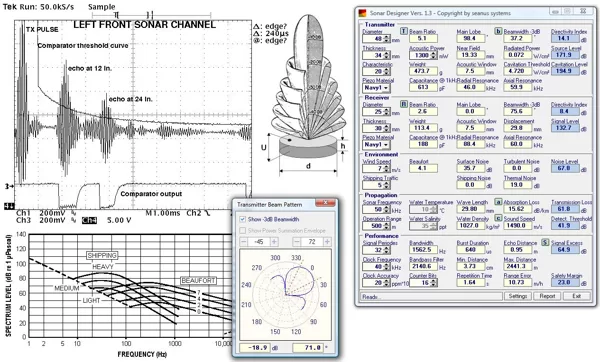600x362 pixels.
Task: Click the c icon beside Sound Speed
Action: pyautogui.click(x=498, y=218)
